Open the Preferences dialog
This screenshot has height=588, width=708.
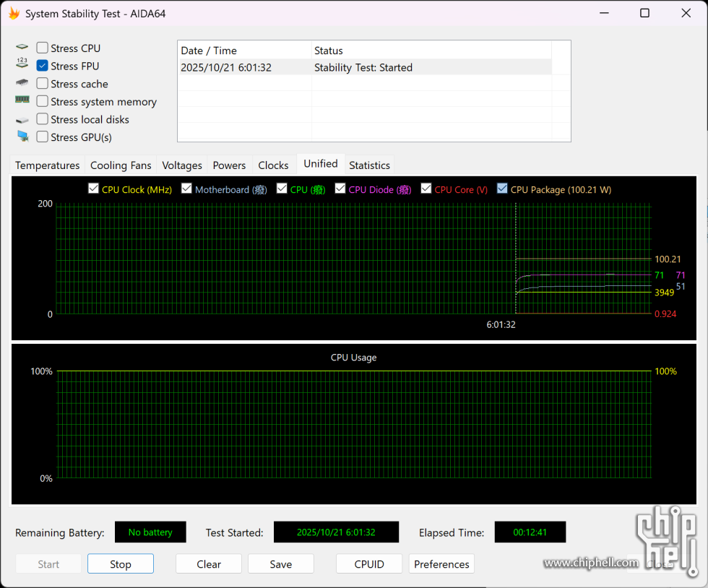[441, 564]
